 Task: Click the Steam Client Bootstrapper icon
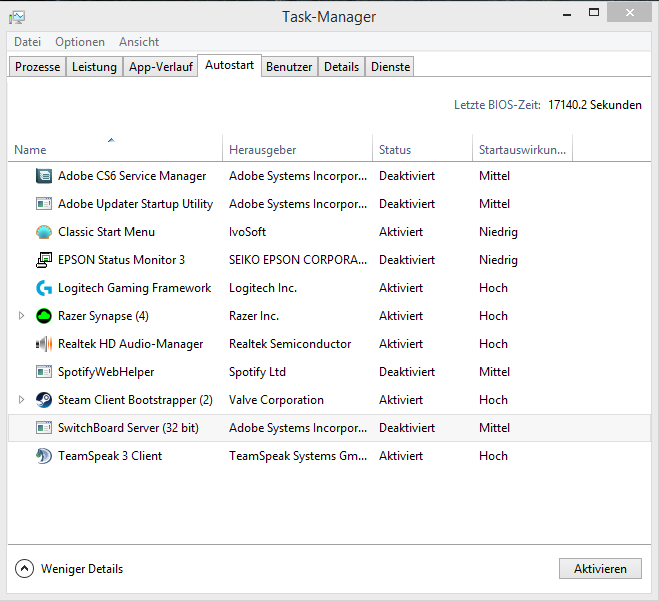click(44, 400)
